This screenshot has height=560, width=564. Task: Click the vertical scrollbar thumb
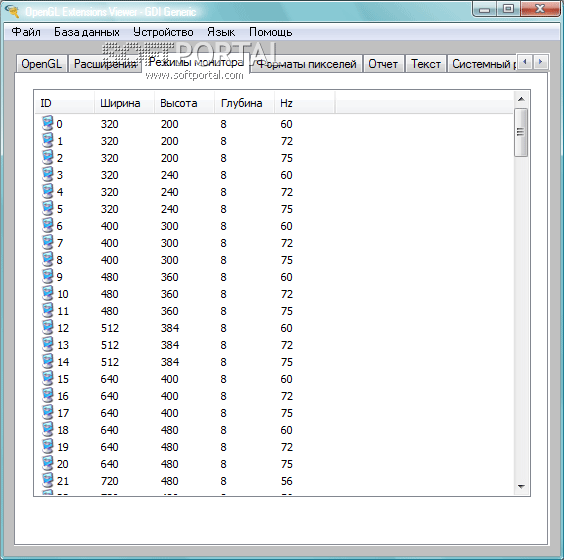point(521,132)
